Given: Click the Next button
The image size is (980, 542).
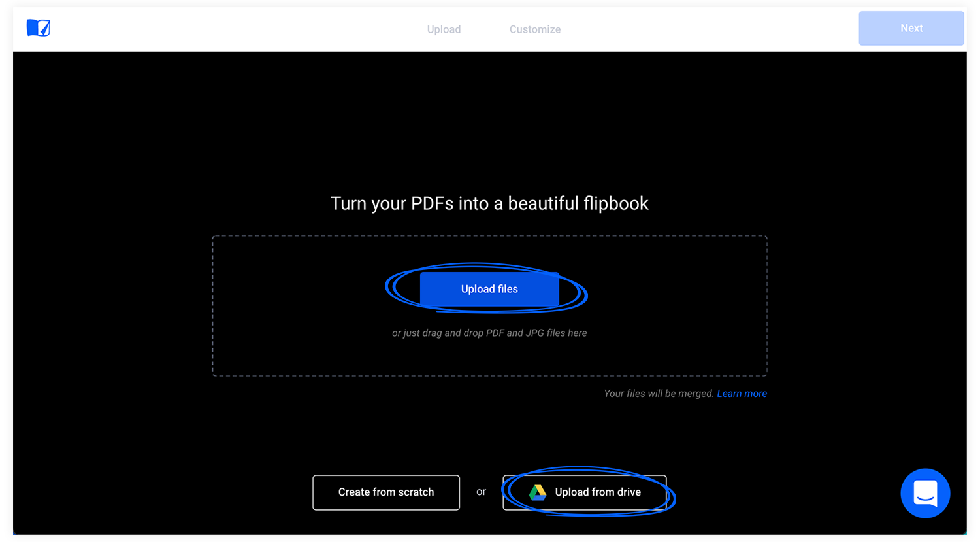Looking at the screenshot, I should tap(911, 28).
